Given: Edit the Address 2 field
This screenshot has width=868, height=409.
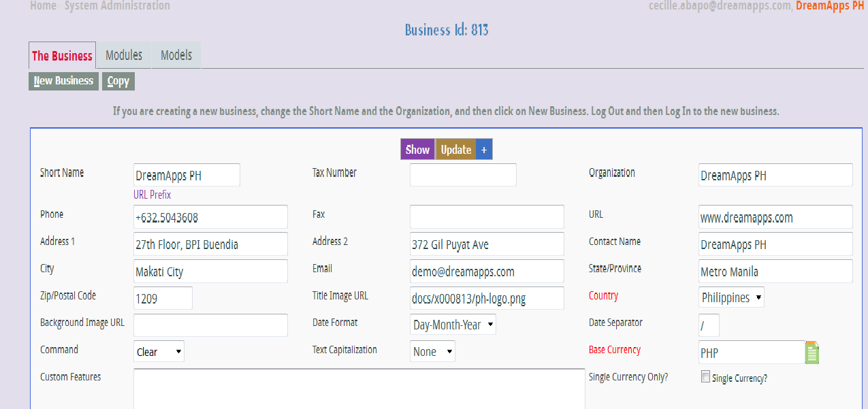Looking at the screenshot, I should 487,244.
